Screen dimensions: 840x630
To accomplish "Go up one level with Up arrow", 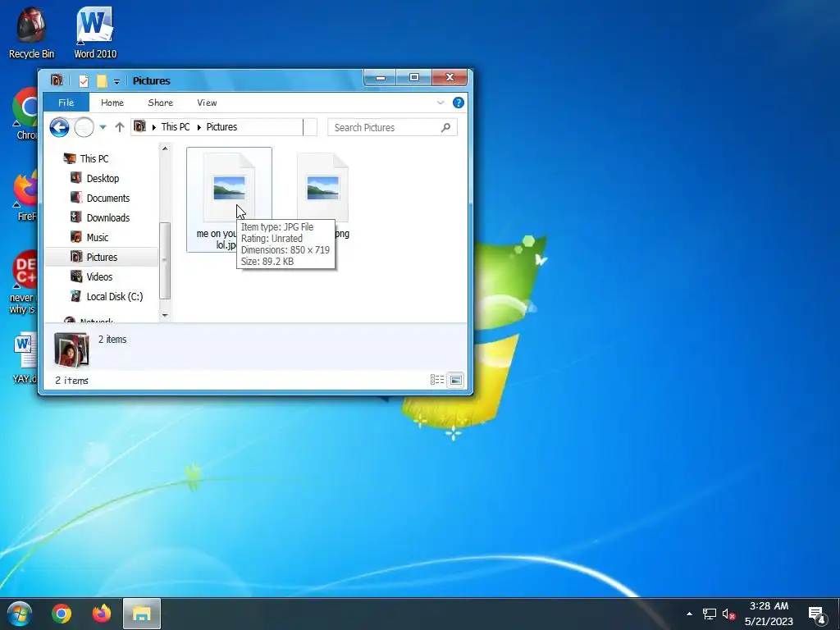I will coord(120,127).
